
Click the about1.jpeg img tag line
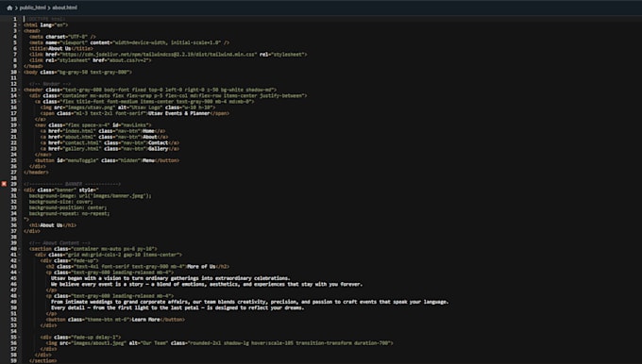click(219, 343)
